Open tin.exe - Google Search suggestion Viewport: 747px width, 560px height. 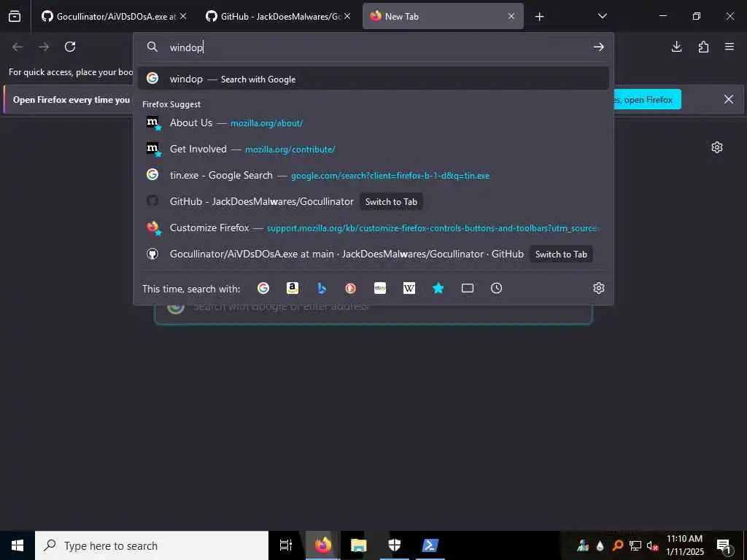[x=373, y=175]
